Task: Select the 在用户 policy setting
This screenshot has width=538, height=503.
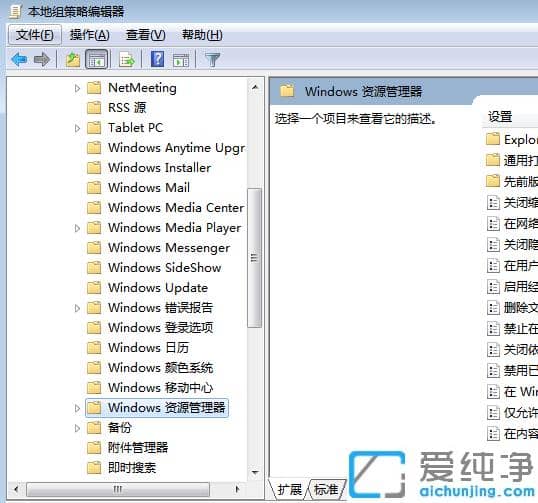Action: 512,266
